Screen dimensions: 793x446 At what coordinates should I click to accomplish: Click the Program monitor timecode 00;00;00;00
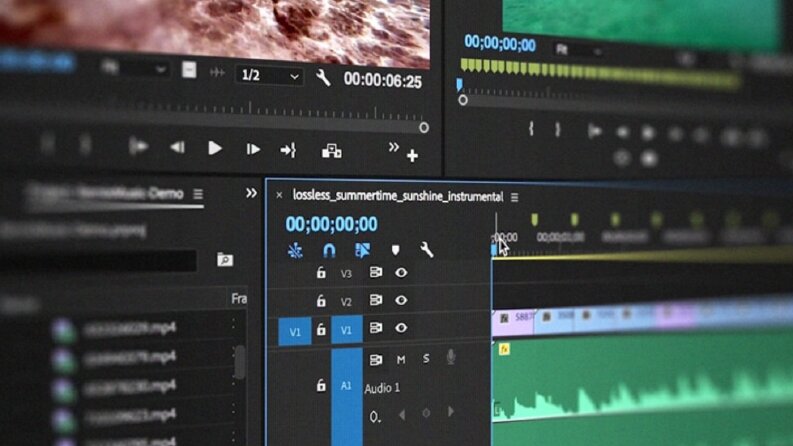[x=500, y=43]
